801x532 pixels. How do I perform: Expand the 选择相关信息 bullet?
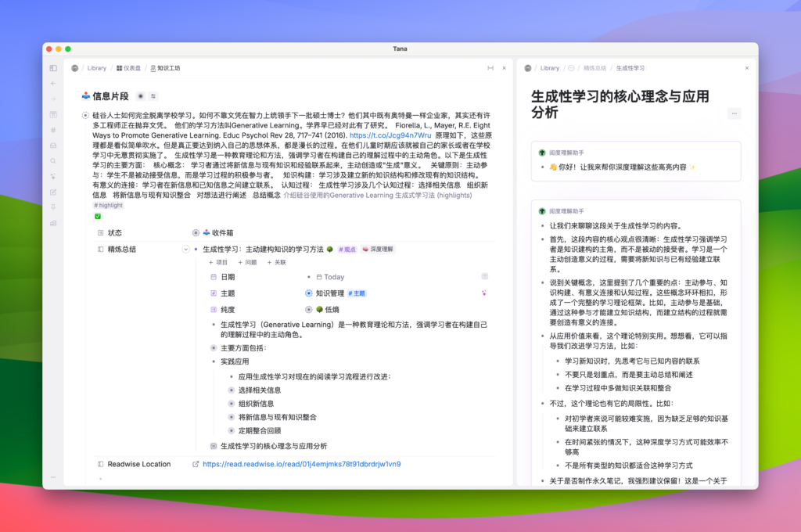click(232, 390)
